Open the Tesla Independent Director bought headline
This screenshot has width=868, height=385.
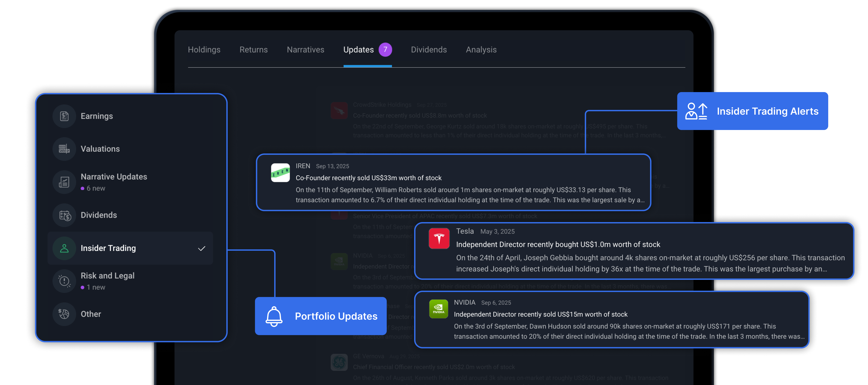click(558, 244)
